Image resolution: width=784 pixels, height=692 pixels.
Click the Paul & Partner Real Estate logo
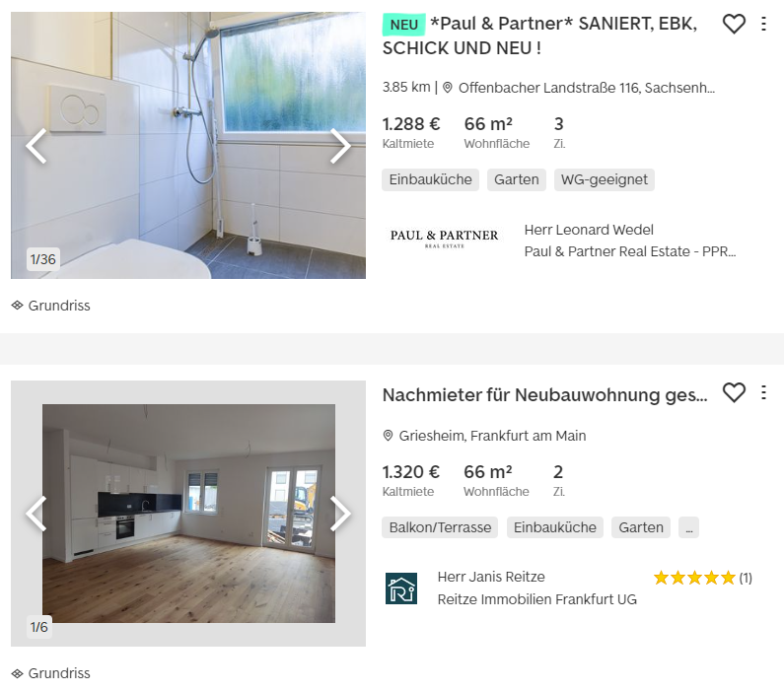point(445,238)
